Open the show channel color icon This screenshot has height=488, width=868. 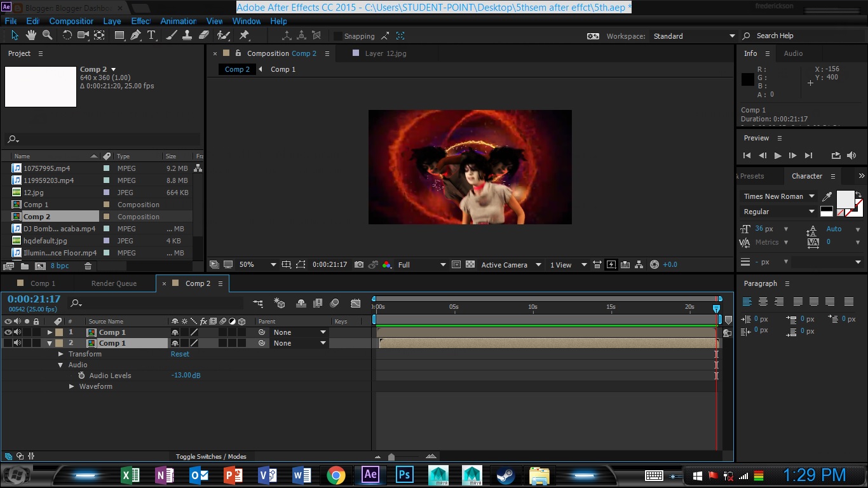387,265
